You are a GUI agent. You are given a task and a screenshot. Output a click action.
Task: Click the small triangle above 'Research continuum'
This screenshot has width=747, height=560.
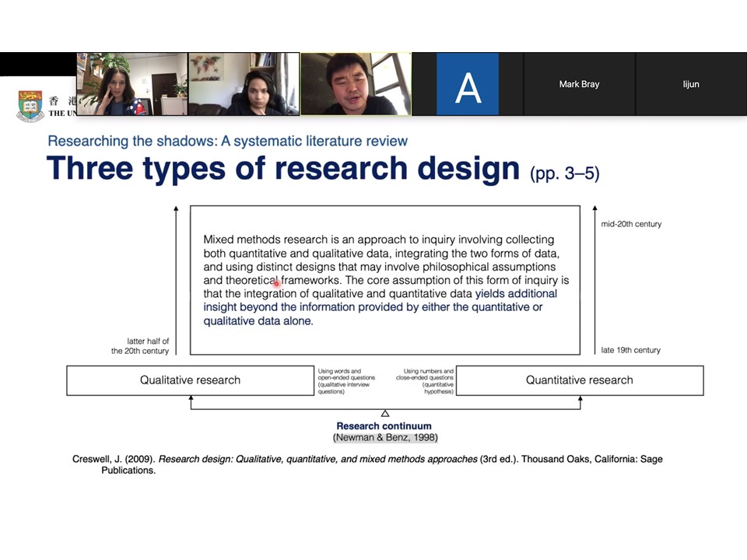click(x=385, y=413)
